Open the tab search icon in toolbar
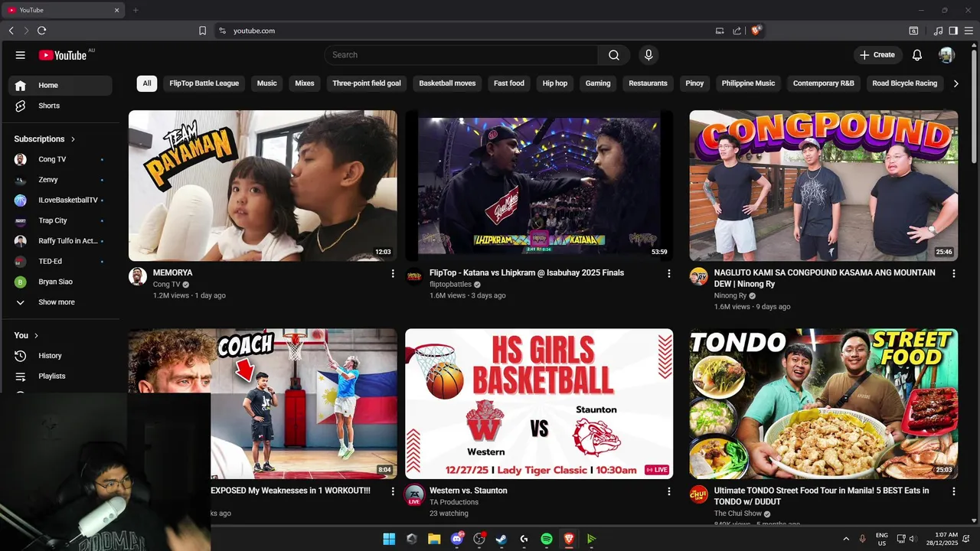The image size is (980, 551). pyautogui.click(x=913, y=31)
